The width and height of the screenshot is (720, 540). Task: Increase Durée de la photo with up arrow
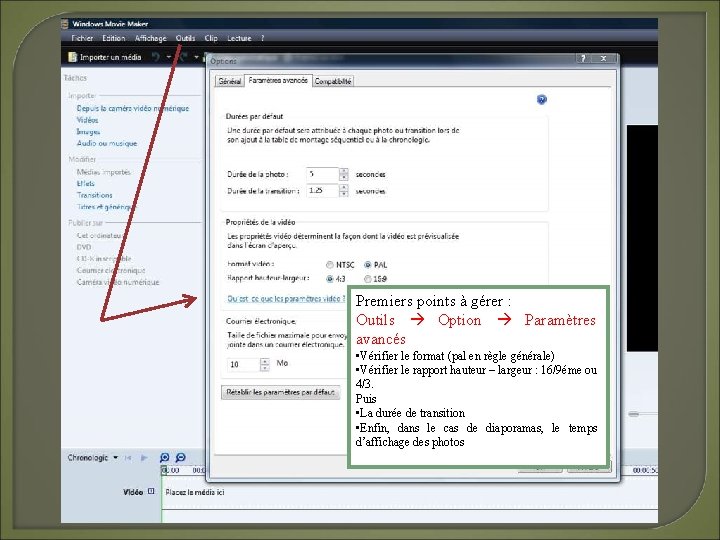pos(343,171)
